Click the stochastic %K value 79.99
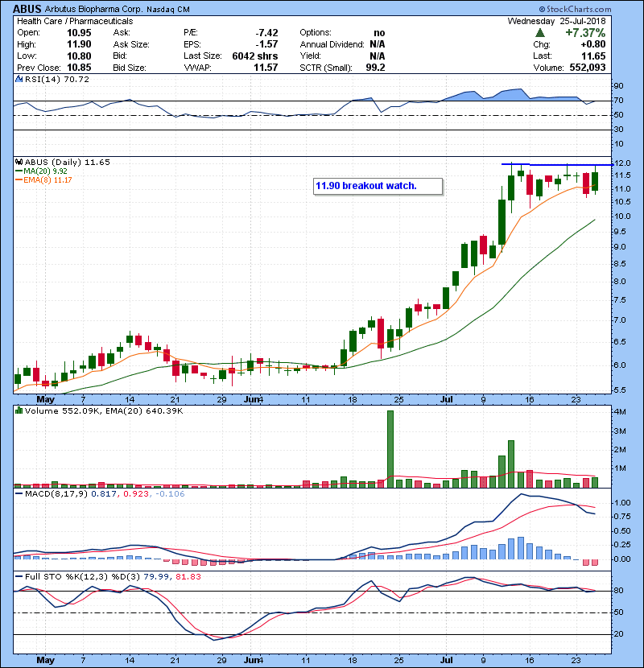 point(155,577)
